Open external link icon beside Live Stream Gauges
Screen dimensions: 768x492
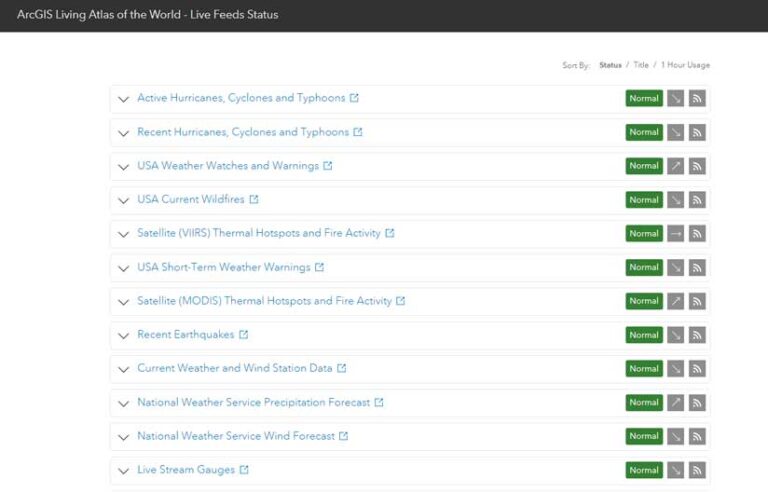point(244,469)
